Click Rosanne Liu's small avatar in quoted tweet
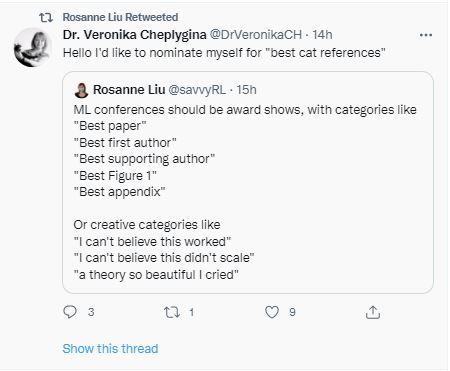This screenshot has height=371, width=450. (x=81, y=90)
